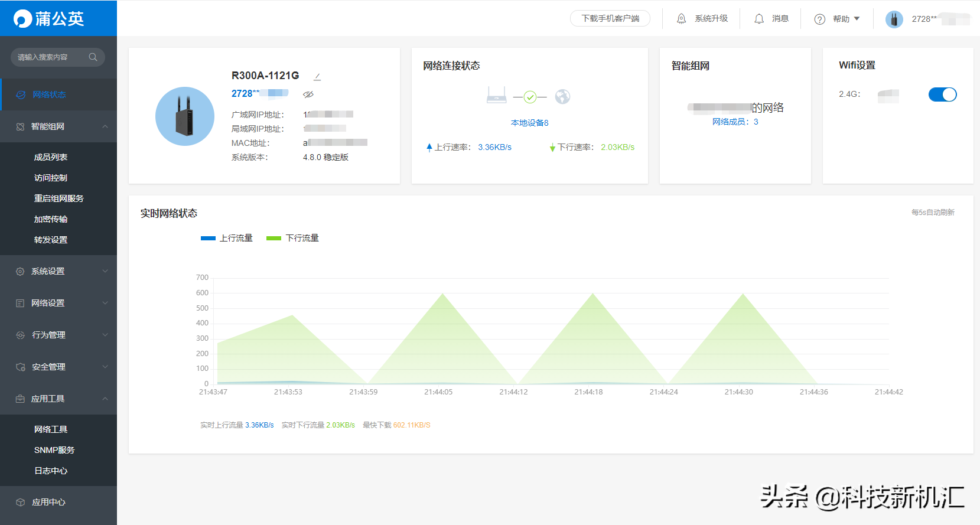Open 加密传输 submenu item
Image resolution: width=980 pixels, height=525 pixels.
pos(51,219)
